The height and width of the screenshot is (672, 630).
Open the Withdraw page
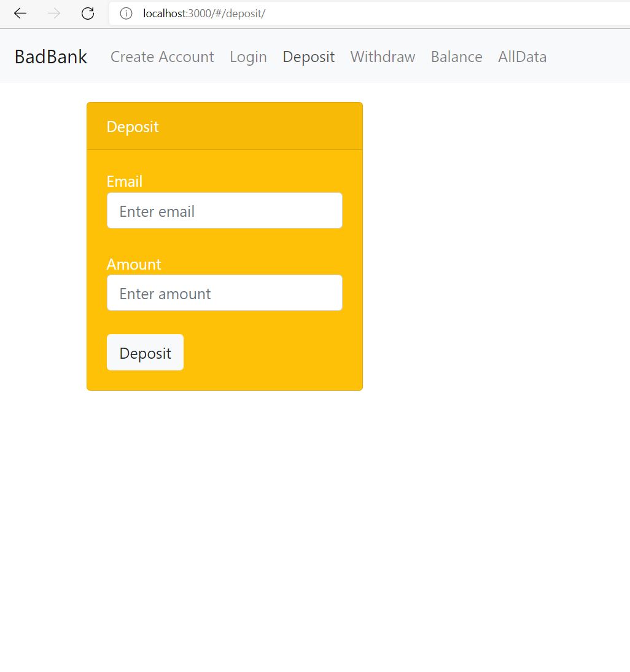click(x=382, y=57)
